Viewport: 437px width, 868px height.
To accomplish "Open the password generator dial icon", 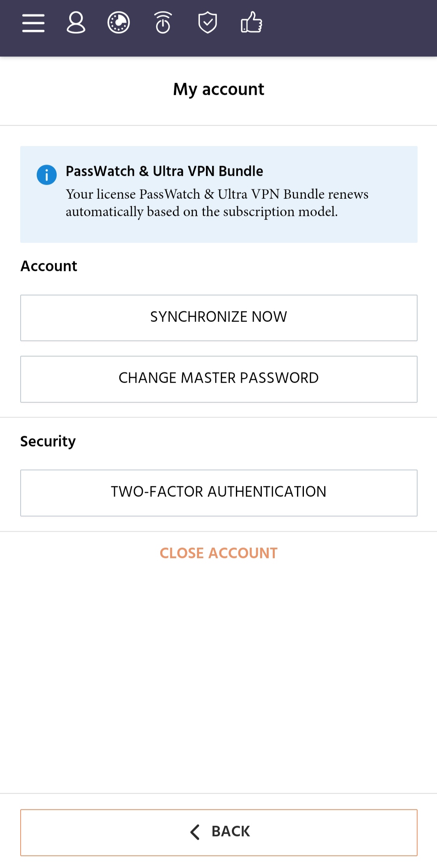I will tap(119, 23).
